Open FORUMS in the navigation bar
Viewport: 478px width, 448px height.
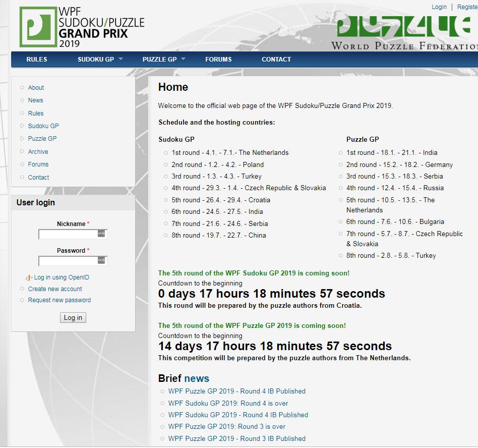point(218,59)
